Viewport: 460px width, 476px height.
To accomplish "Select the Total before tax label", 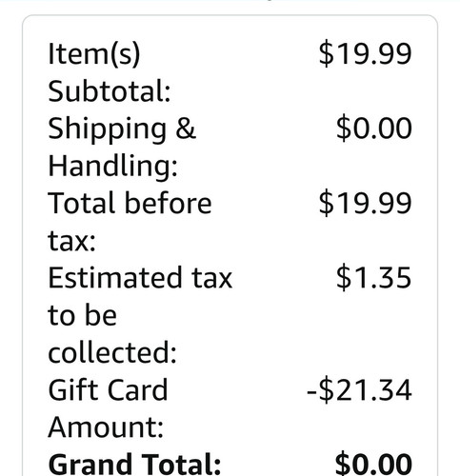I will click(130, 222).
